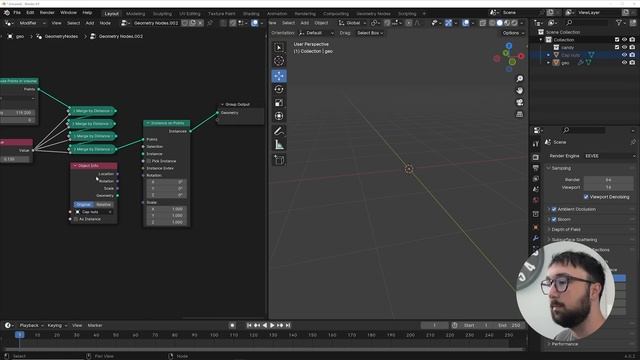The width and height of the screenshot is (640, 360).
Task: Open the Render menu
Action: 47,13
